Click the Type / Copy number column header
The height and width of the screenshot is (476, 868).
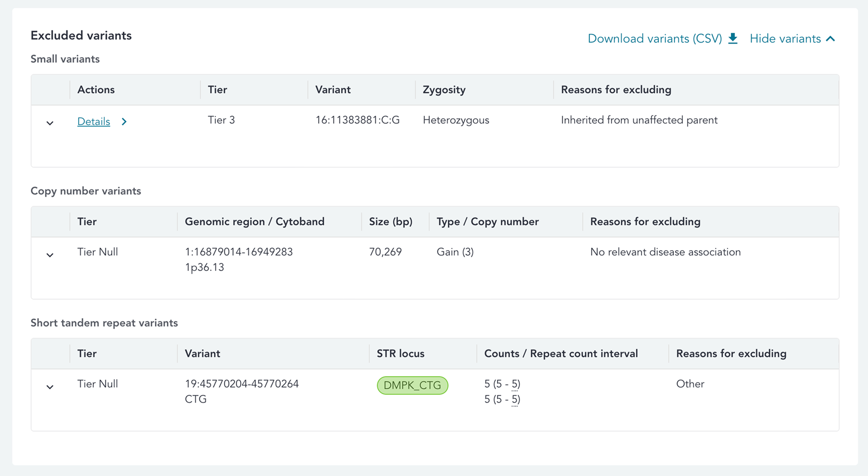488,222
